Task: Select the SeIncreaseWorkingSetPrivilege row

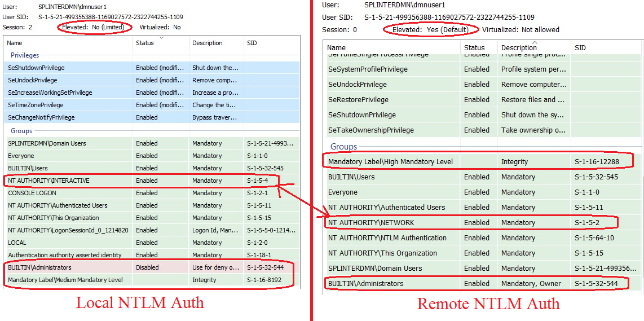Action: tap(50, 93)
